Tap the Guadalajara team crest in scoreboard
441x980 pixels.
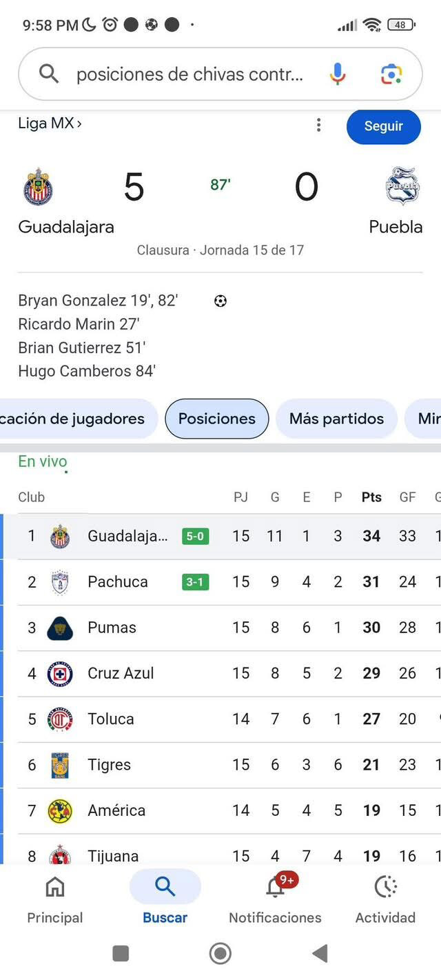pos(39,187)
